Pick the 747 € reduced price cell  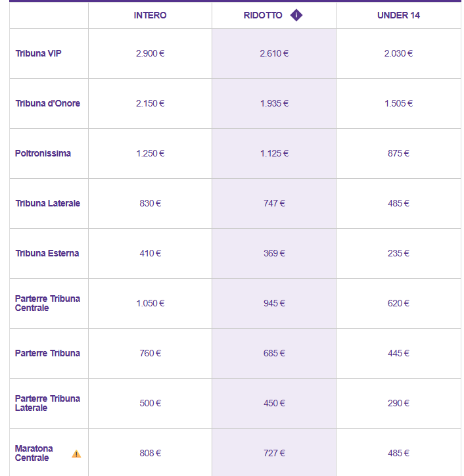(x=274, y=203)
